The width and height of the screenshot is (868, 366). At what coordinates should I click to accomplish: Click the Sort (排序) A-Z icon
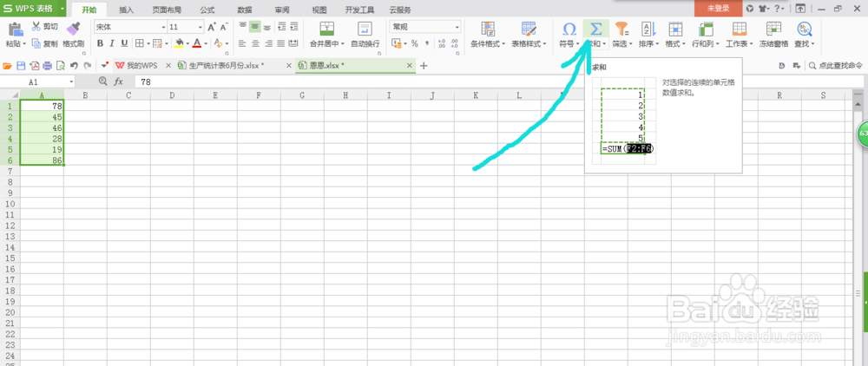pyautogui.click(x=648, y=29)
